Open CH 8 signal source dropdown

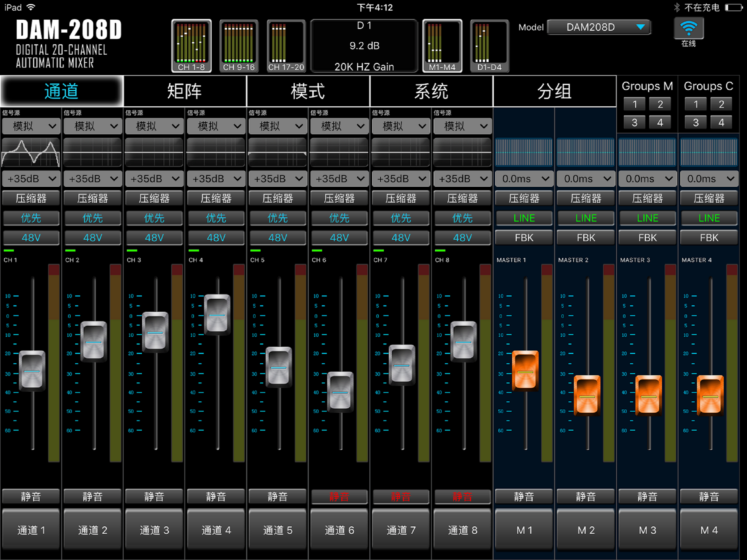click(462, 126)
